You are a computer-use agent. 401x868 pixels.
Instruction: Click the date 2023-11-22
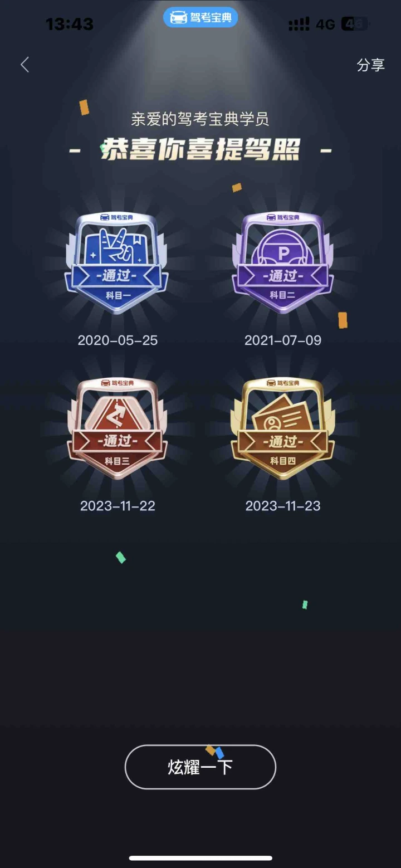pyautogui.click(x=118, y=506)
